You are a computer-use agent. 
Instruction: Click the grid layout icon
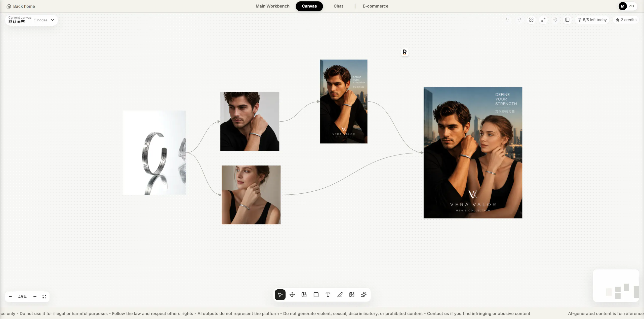pyautogui.click(x=531, y=20)
